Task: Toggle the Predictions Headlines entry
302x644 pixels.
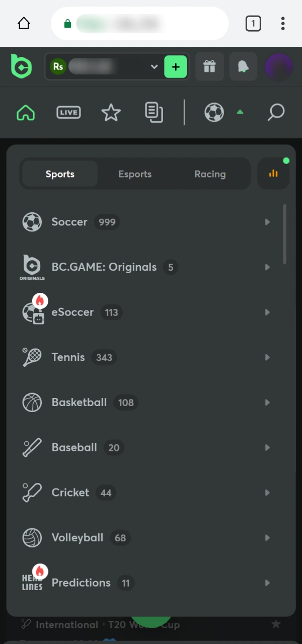Action: tap(81, 583)
